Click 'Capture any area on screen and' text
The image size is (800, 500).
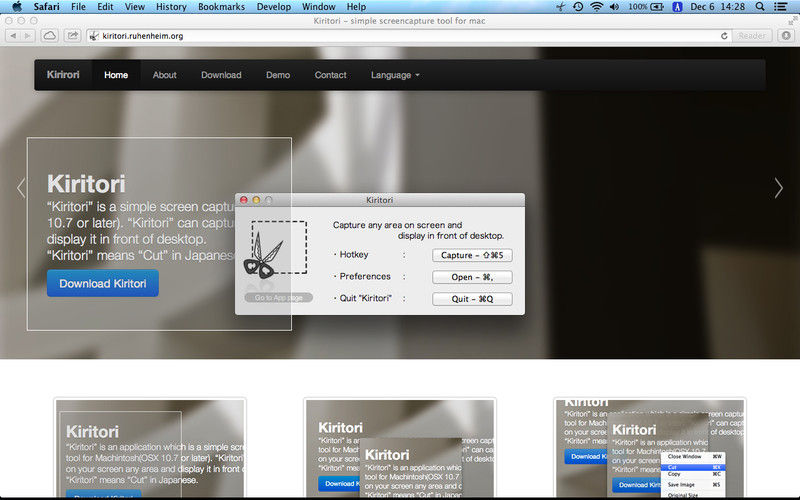point(397,225)
